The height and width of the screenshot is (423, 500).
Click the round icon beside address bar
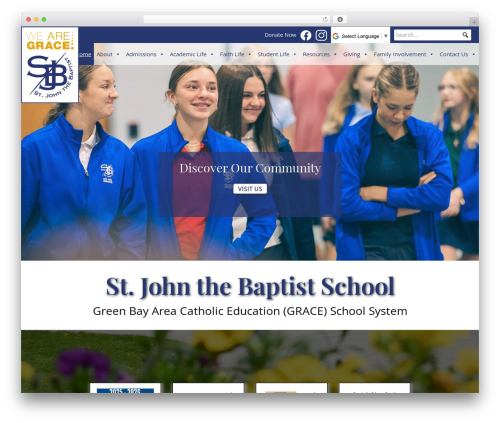[340, 20]
